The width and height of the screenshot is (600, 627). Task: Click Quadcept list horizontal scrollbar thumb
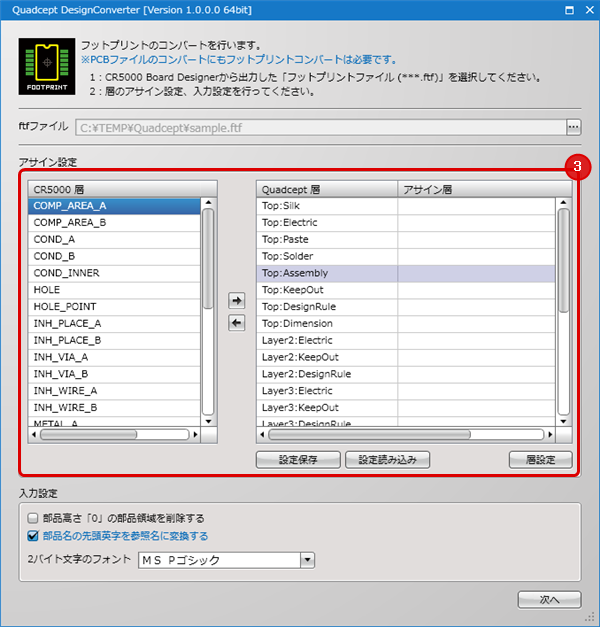[x=370, y=434]
